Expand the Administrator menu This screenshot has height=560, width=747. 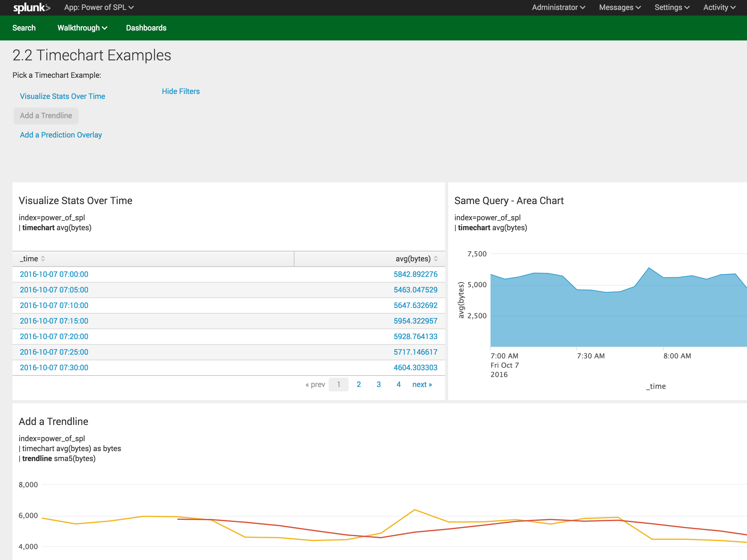pyautogui.click(x=558, y=7)
